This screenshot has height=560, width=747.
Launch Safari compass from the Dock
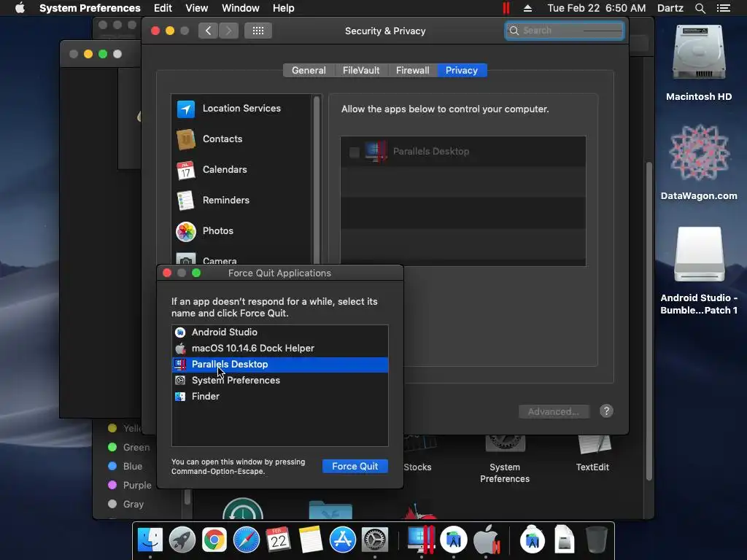[247, 540]
